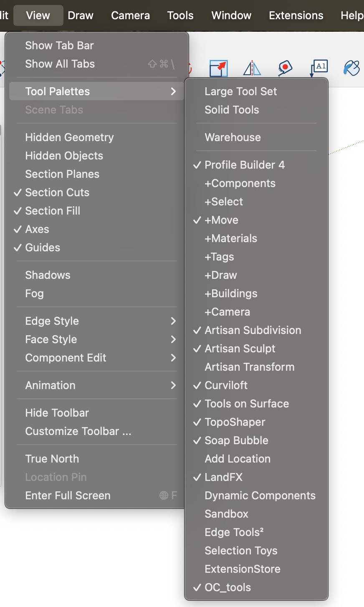Screen dimensions: 364x607
Task: Select the Flip mirror tool icon
Action: [252, 68]
